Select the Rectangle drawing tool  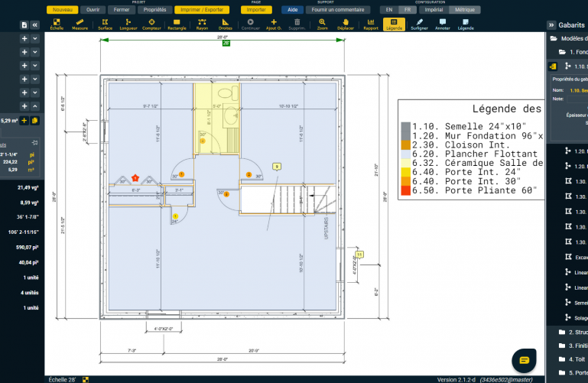[x=177, y=23]
